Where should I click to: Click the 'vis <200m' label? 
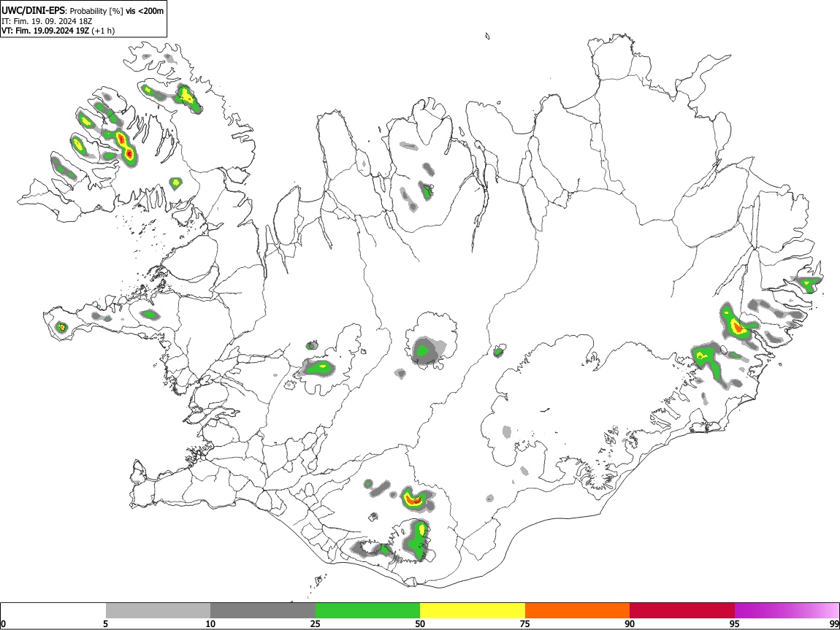tap(145, 11)
